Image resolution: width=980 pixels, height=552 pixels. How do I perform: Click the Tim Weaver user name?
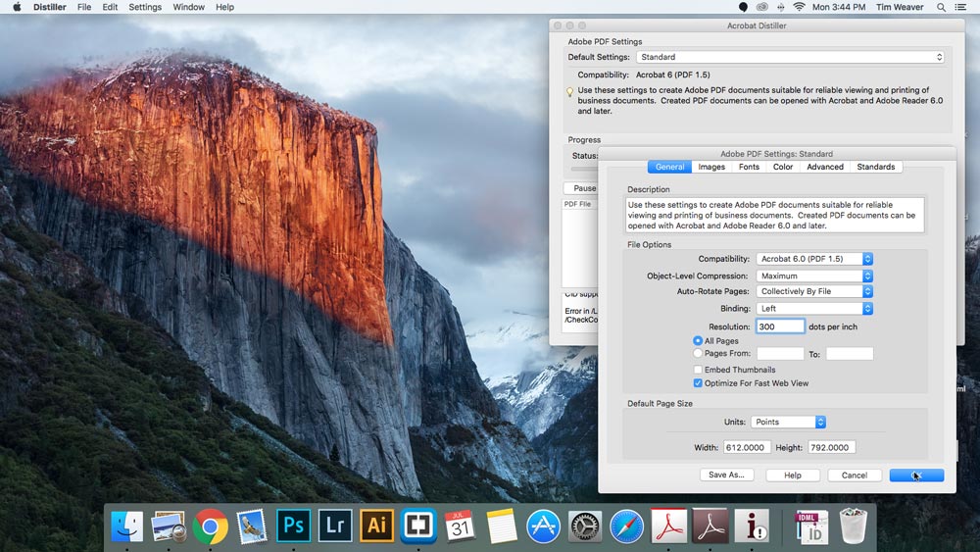[x=900, y=7]
